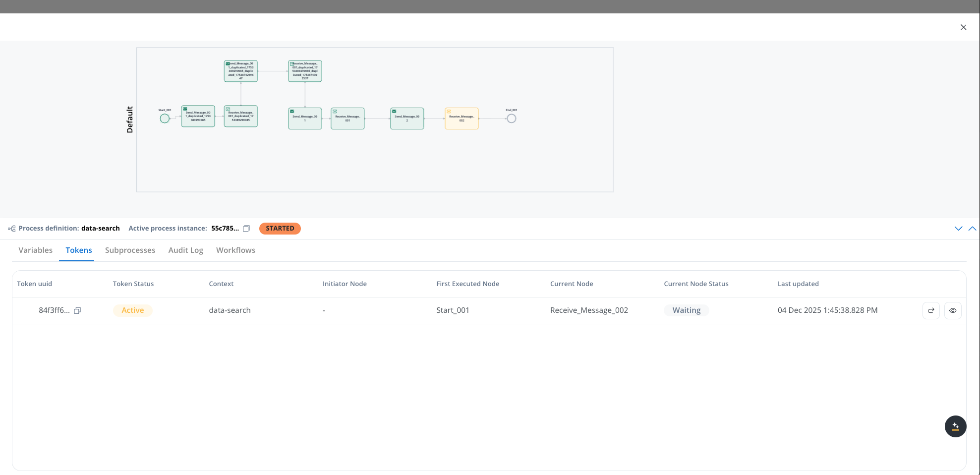
Task: Click the STARTED status badge
Action: [280, 229]
